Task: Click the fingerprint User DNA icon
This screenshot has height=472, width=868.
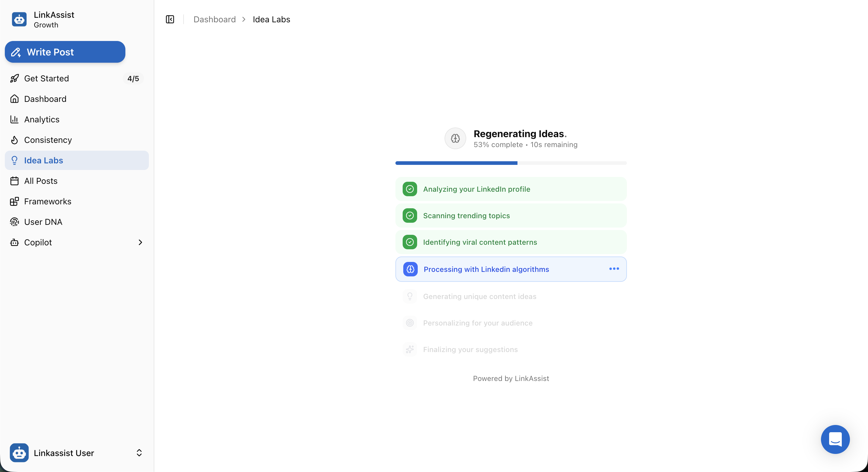Action: (14, 222)
